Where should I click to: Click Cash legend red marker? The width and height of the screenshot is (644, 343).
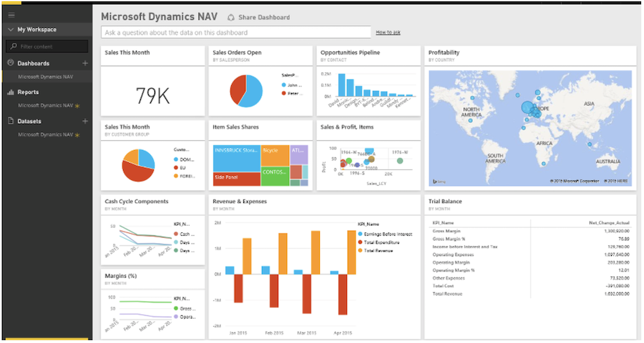(176, 234)
